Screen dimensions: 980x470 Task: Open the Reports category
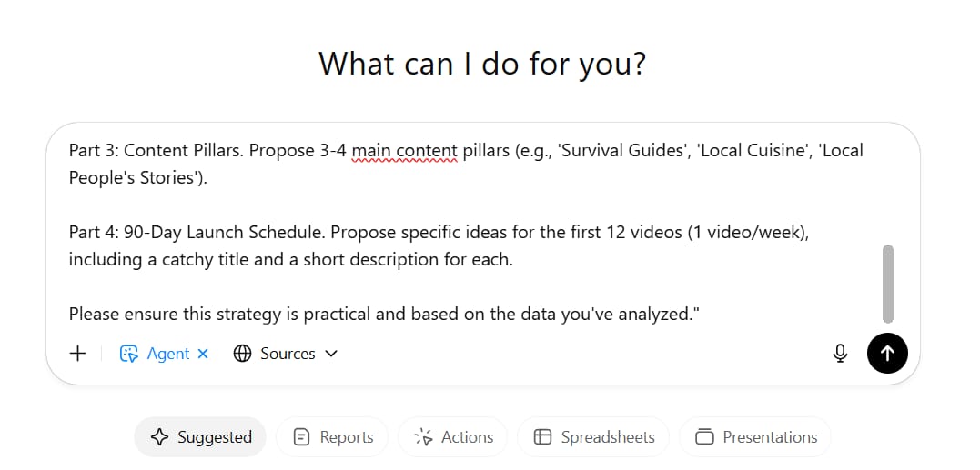(332, 437)
